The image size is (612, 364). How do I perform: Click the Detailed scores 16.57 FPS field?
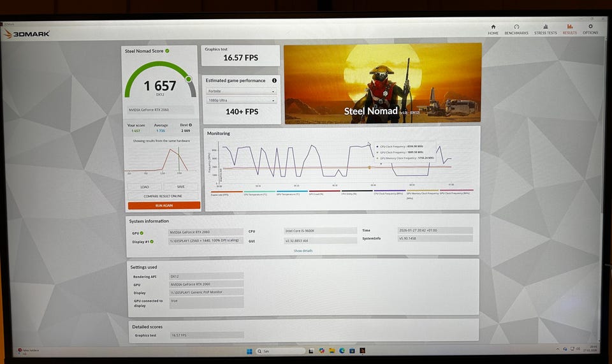coord(207,335)
